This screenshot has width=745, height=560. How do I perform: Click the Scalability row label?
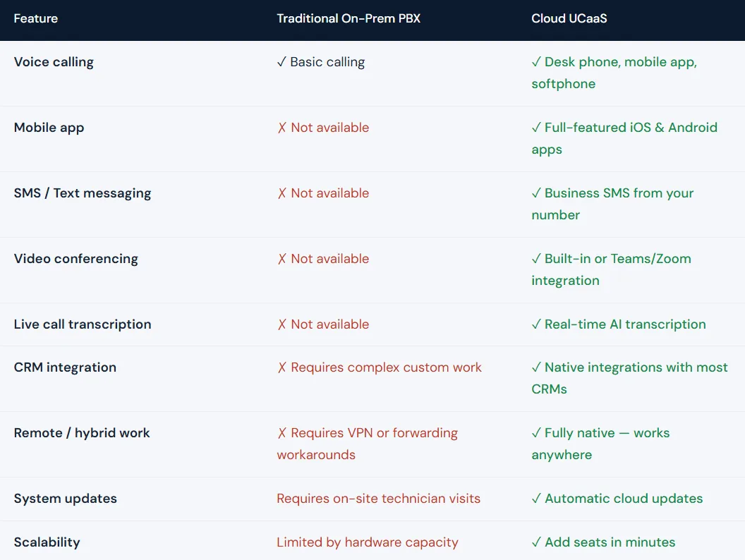(47, 542)
